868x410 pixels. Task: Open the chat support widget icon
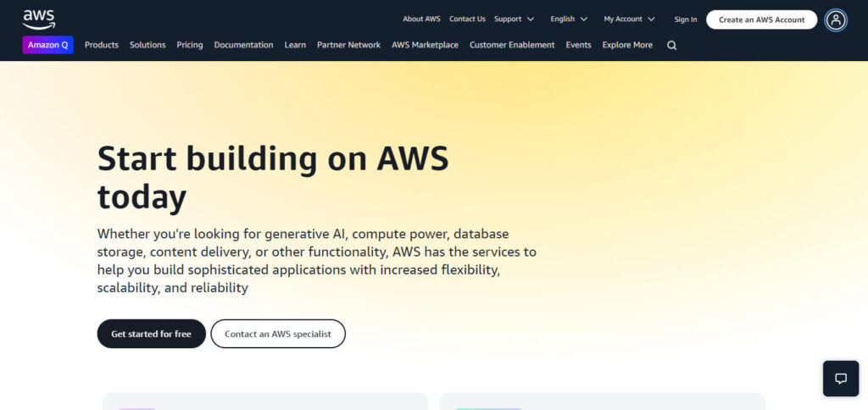pyautogui.click(x=841, y=379)
